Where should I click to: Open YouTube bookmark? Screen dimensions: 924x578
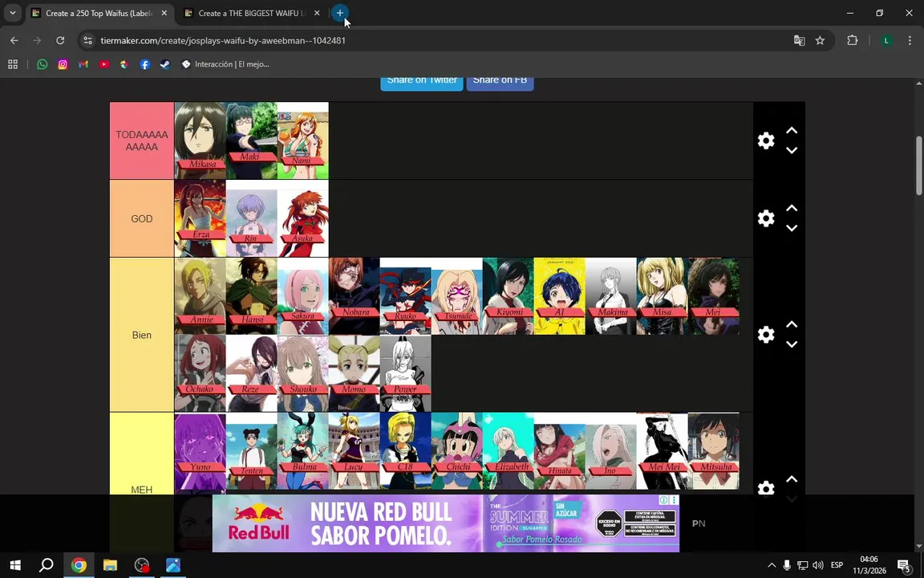point(103,64)
